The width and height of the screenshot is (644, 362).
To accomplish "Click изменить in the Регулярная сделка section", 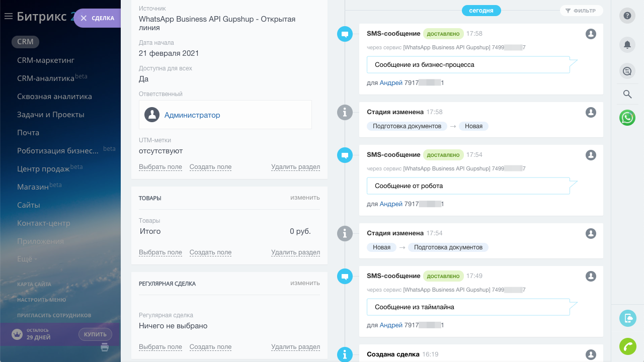I will pos(305,283).
